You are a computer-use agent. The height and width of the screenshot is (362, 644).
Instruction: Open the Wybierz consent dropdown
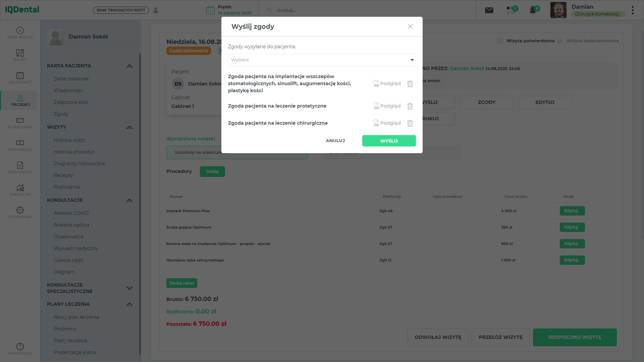pos(322,60)
